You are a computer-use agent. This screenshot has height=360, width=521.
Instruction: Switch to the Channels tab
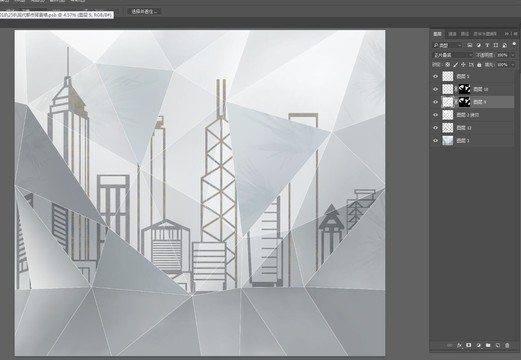452,34
